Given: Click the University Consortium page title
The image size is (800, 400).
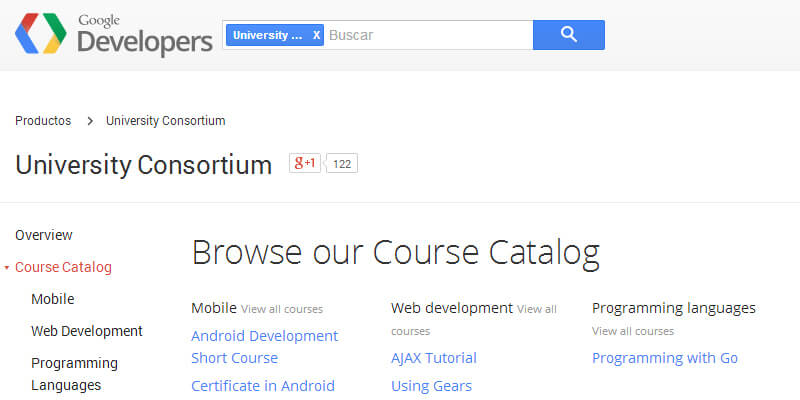Looking at the screenshot, I should [x=143, y=165].
